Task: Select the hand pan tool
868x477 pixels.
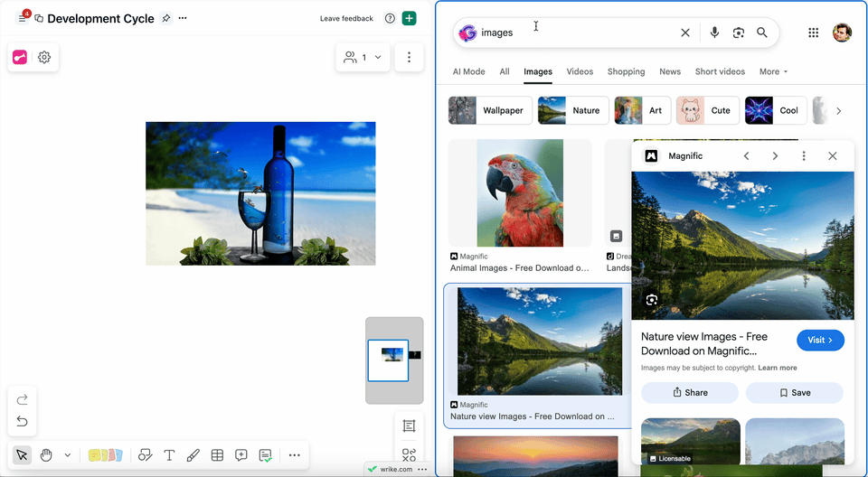Action: 46,455
